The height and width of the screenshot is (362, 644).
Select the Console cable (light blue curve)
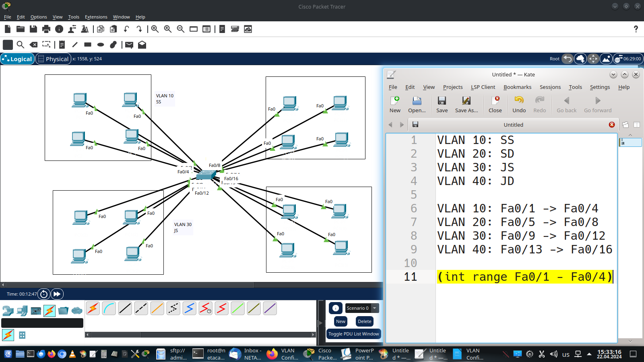109,309
